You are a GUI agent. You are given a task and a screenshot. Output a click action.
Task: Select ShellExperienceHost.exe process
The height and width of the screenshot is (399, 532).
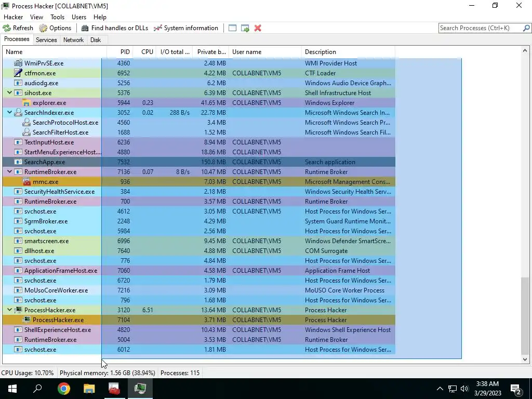199,329
